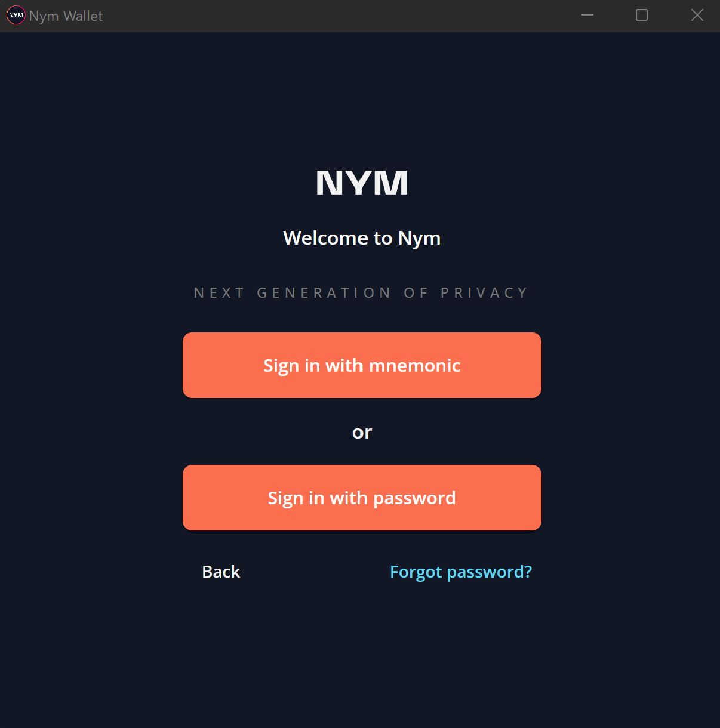The image size is (720, 728).
Task: Go Back to previous screen
Action: pos(221,572)
